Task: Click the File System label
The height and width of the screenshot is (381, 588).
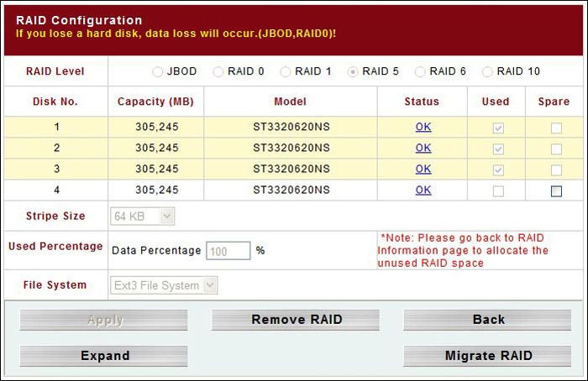Action: pyautogui.click(x=55, y=285)
